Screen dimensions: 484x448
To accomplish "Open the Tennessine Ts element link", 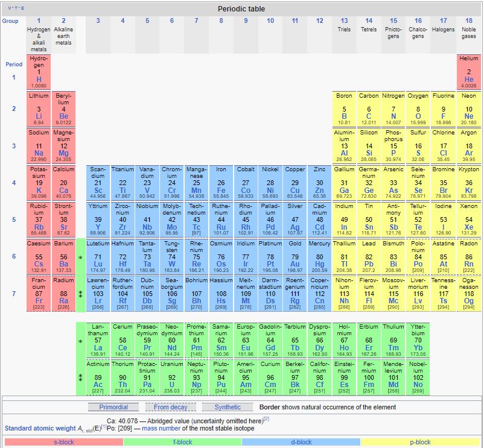I will 443,301.
